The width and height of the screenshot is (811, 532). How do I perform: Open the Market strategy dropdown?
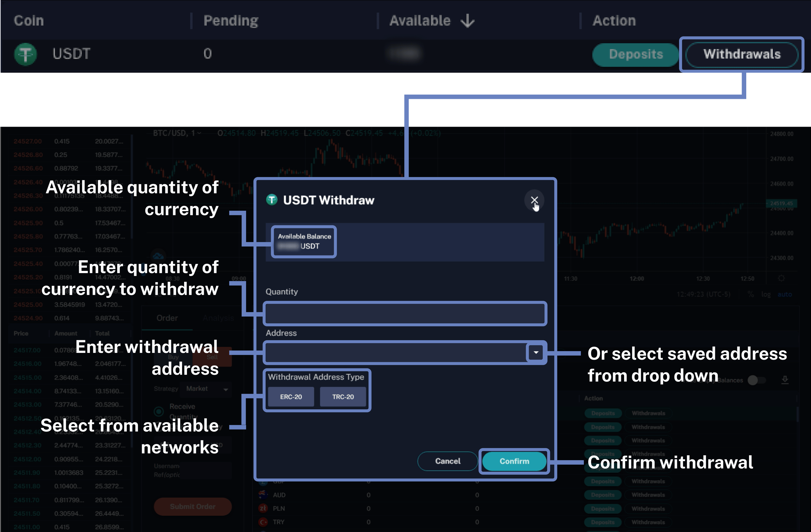207,389
